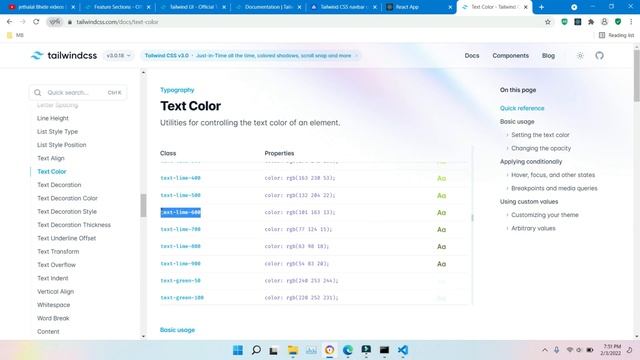This screenshot has height=360, width=640.
Task: Switch to the Tailwind CSS navbar tab
Action: [343, 7]
